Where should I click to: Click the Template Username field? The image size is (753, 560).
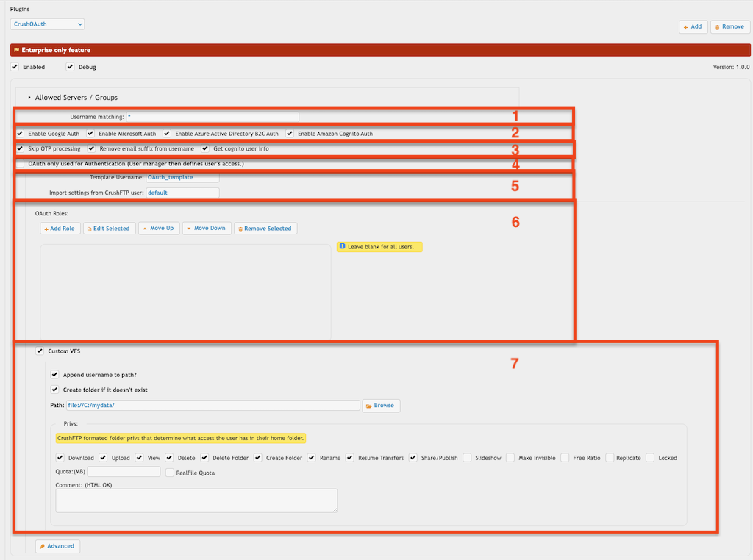click(182, 178)
